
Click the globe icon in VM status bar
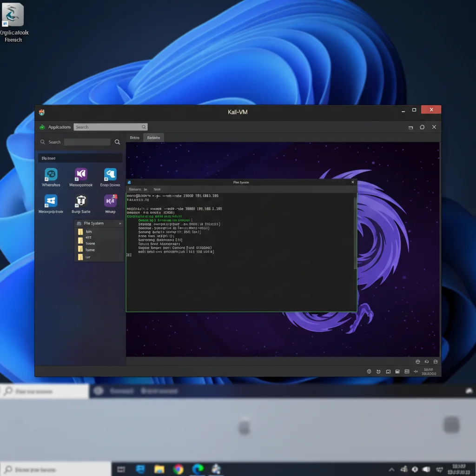click(x=369, y=371)
